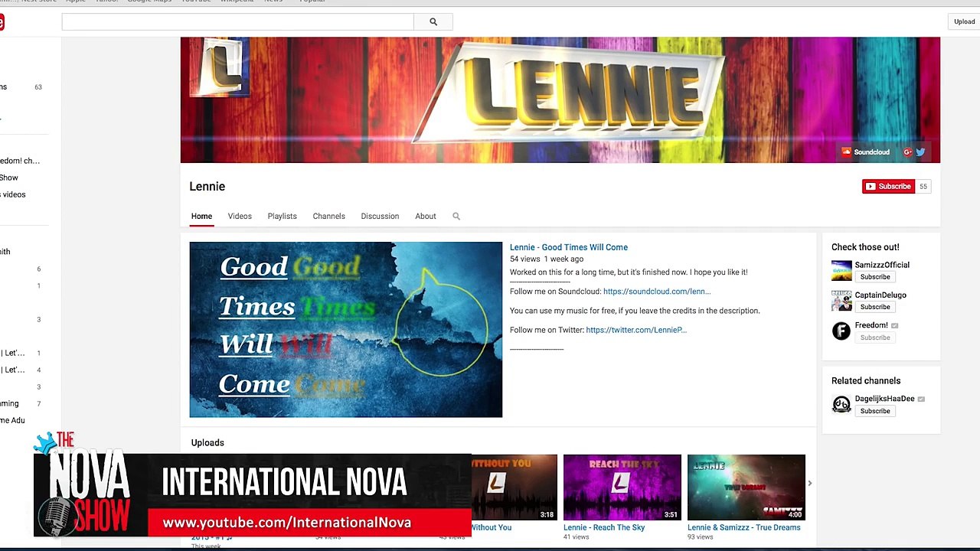Open the DagelijksHaaDee channel name link
The width and height of the screenshot is (980, 551).
[x=884, y=399]
